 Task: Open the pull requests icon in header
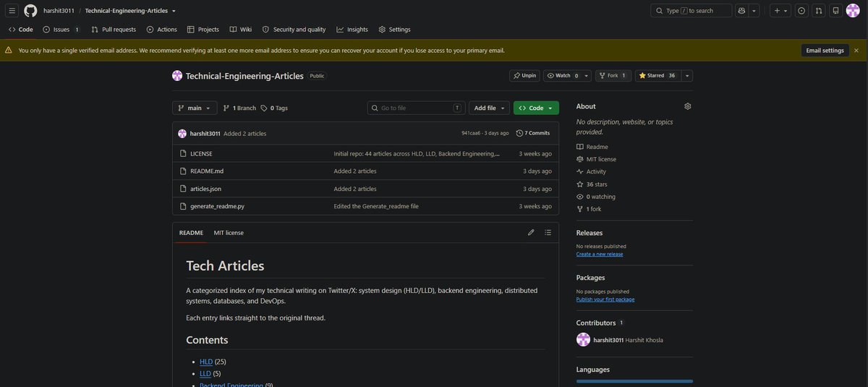(819, 11)
